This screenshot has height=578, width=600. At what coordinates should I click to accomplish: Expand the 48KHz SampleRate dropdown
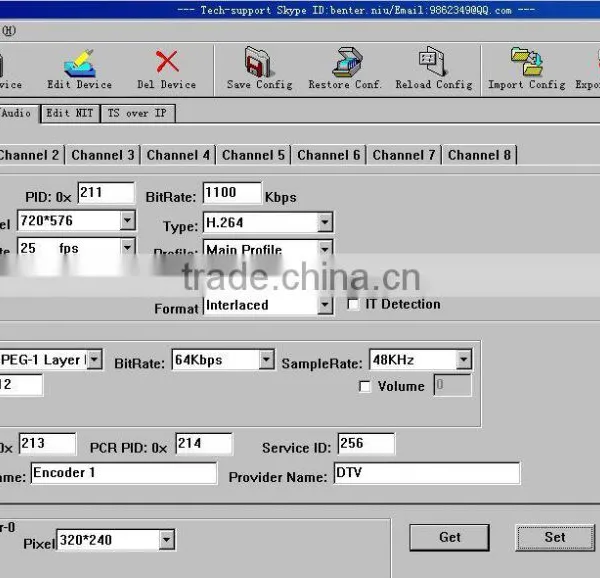(464, 360)
